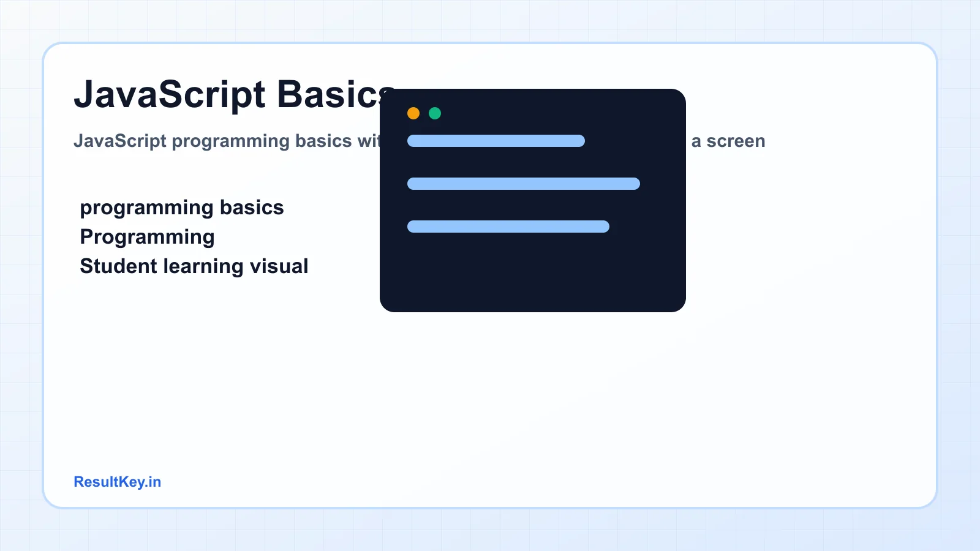Click the "Programming" list line
The width and height of the screenshot is (980, 551).
coord(147,237)
